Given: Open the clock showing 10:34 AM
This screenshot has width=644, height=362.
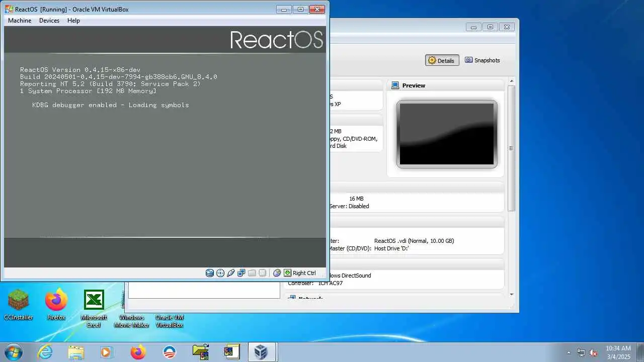Looking at the screenshot, I should (x=618, y=352).
